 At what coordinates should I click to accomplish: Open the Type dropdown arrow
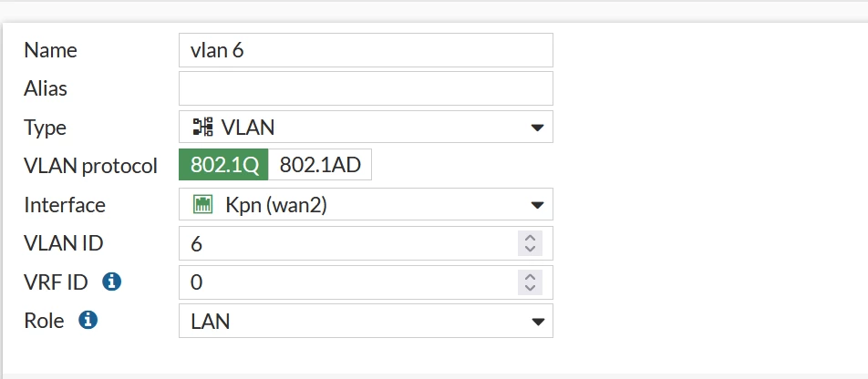point(536,128)
